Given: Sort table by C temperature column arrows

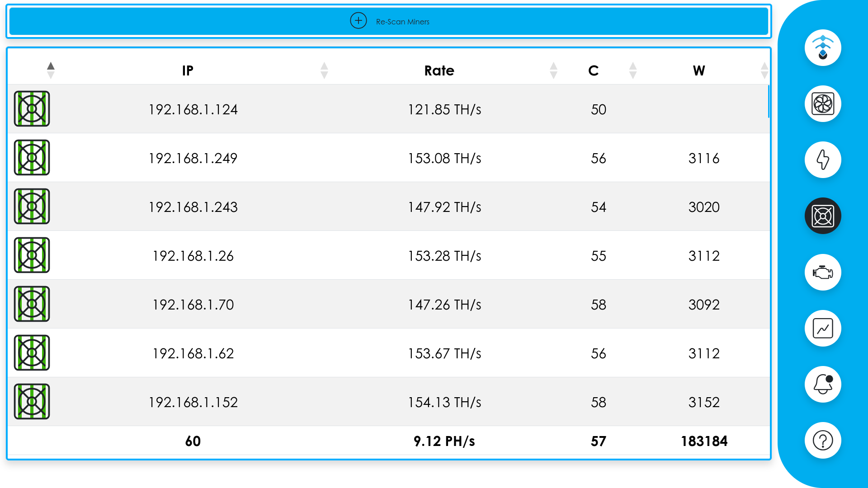Looking at the screenshot, I should coord(633,70).
